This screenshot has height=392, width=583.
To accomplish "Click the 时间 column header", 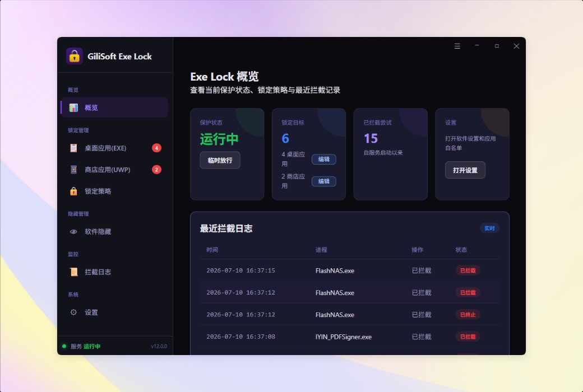I will [212, 250].
